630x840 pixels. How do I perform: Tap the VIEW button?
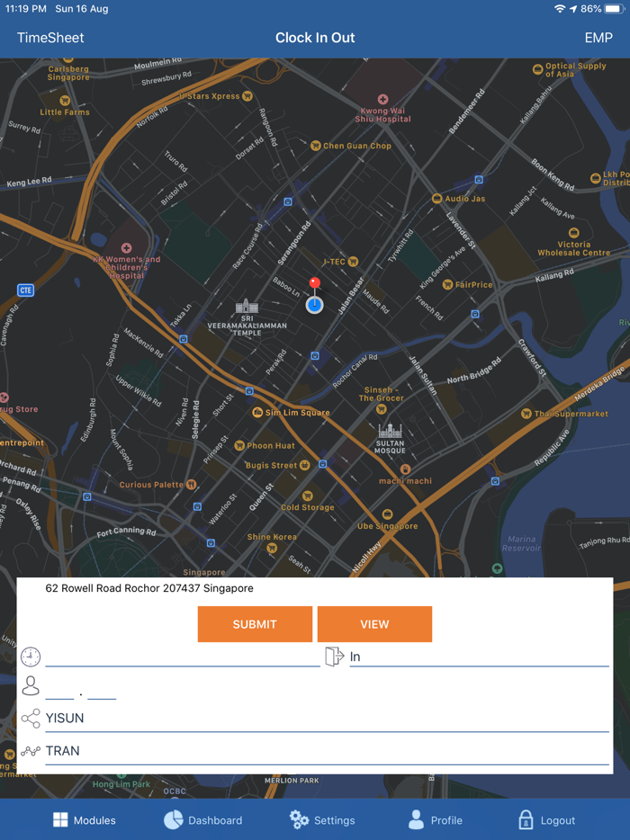374,624
